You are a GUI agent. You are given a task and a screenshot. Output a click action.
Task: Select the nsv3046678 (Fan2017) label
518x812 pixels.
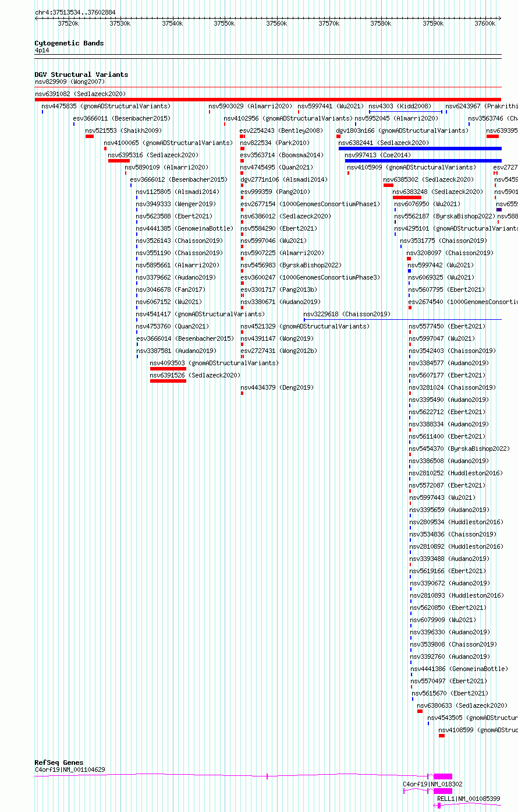[x=171, y=290]
